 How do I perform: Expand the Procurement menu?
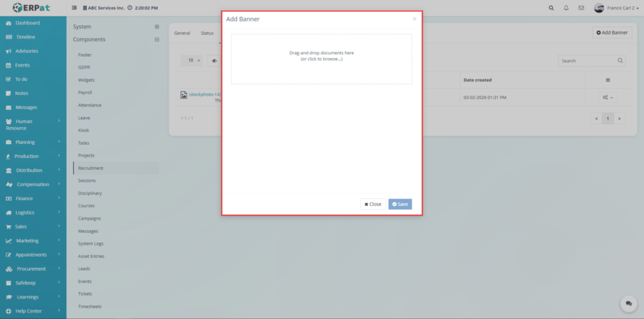point(33,269)
